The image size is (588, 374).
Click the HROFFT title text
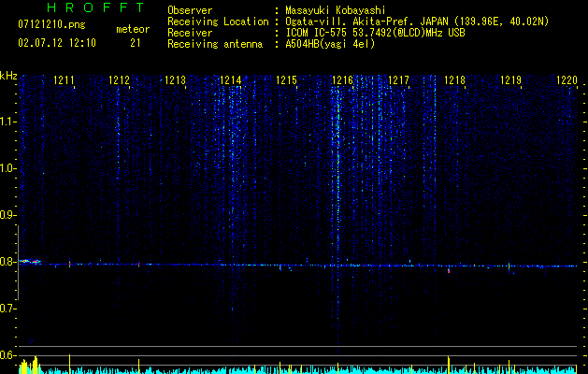[95, 7]
